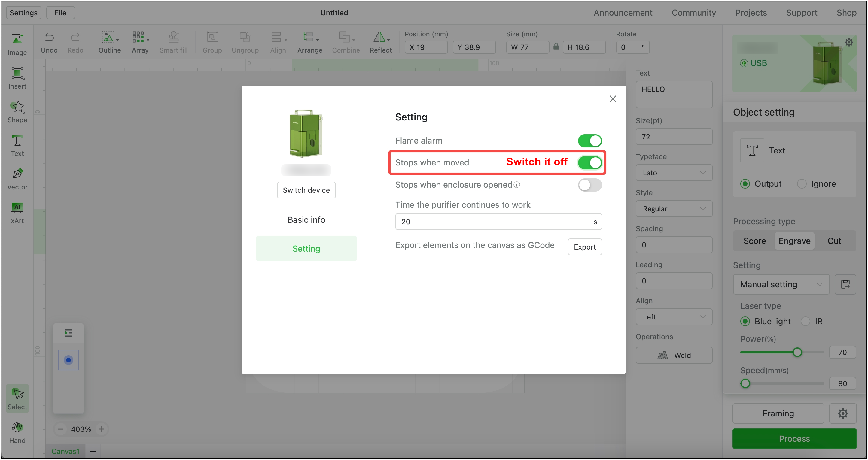868x460 pixels.
Task: Click the gear icon beside Framing
Action: (842, 413)
